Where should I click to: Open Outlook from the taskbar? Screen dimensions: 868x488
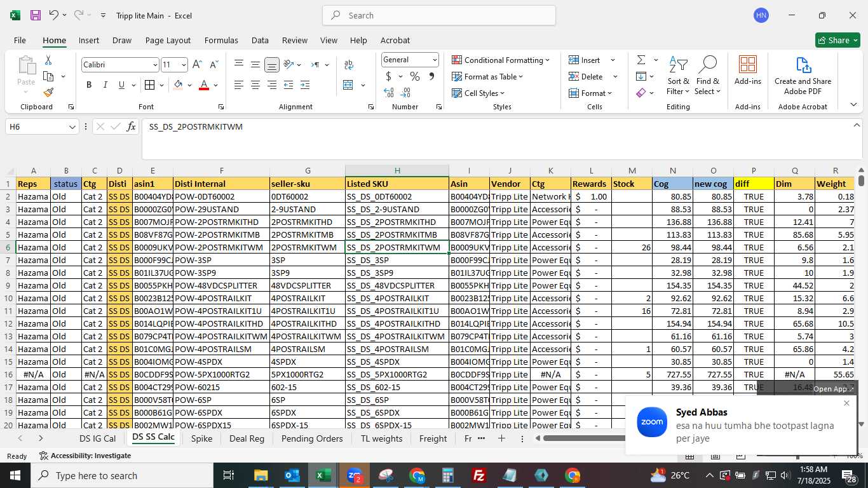tap(292, 475)
